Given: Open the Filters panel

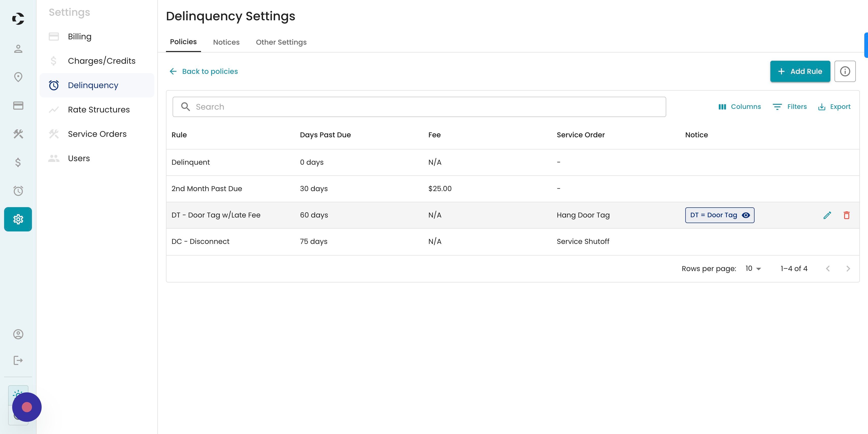Looking at the screenshot, I should [x=790, y=107].
